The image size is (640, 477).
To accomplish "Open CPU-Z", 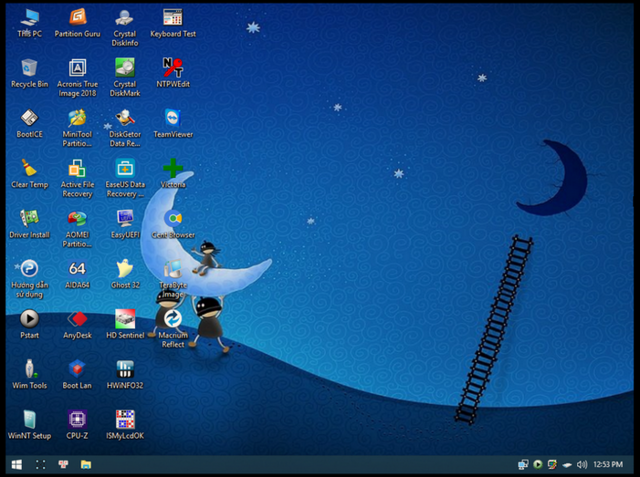I will 77,425.
